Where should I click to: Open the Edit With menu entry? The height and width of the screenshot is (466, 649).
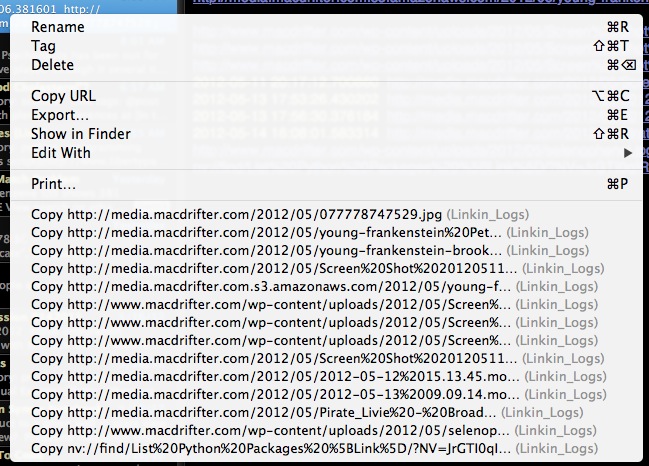326,153
